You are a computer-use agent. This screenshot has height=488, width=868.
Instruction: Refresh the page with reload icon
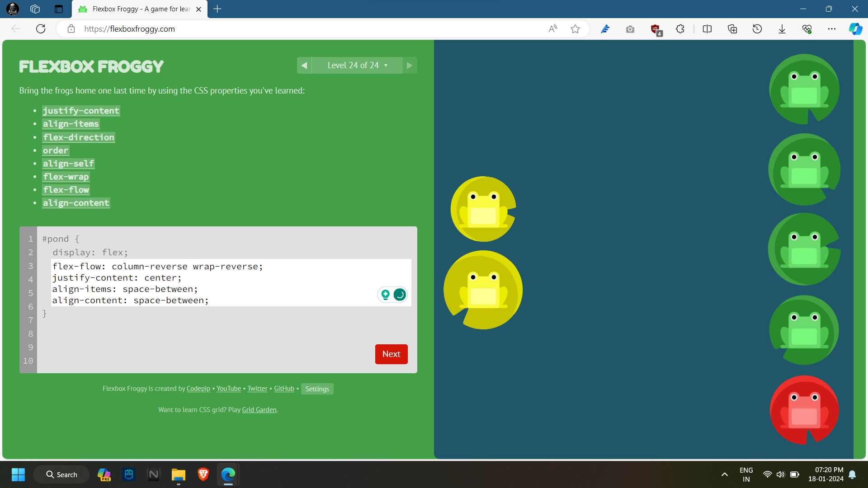click(41, 29)
